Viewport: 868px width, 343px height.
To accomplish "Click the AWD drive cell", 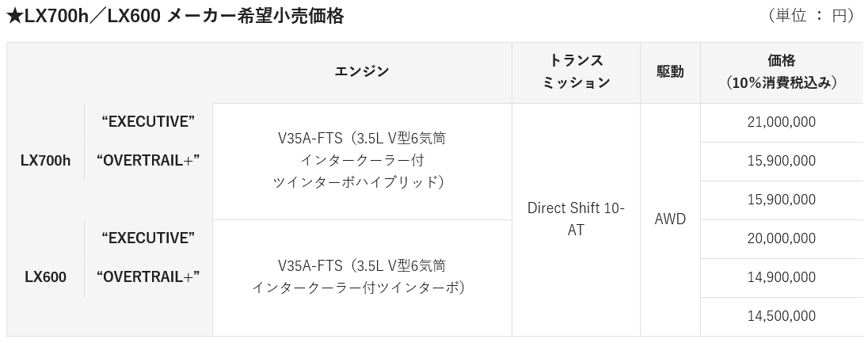I will pos(670,219).
